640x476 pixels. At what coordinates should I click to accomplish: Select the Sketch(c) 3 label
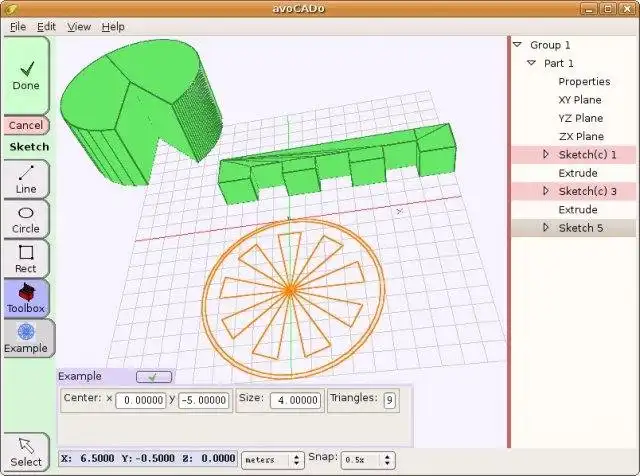(587, 191)
